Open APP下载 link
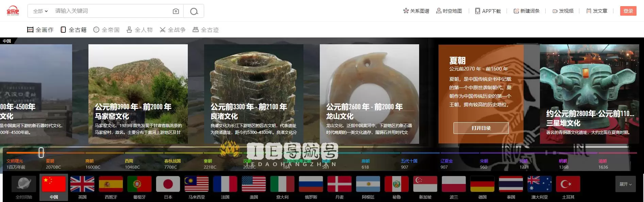Image resolution: width=644 pixels, height=202 pixels. (x=488, y=11)
